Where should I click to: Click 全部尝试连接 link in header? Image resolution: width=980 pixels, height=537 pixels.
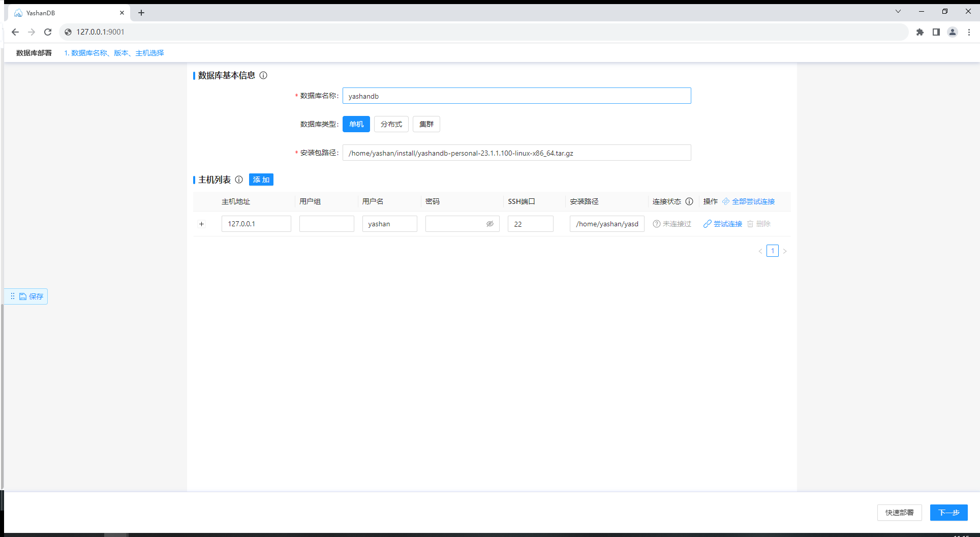click(749, 201)
